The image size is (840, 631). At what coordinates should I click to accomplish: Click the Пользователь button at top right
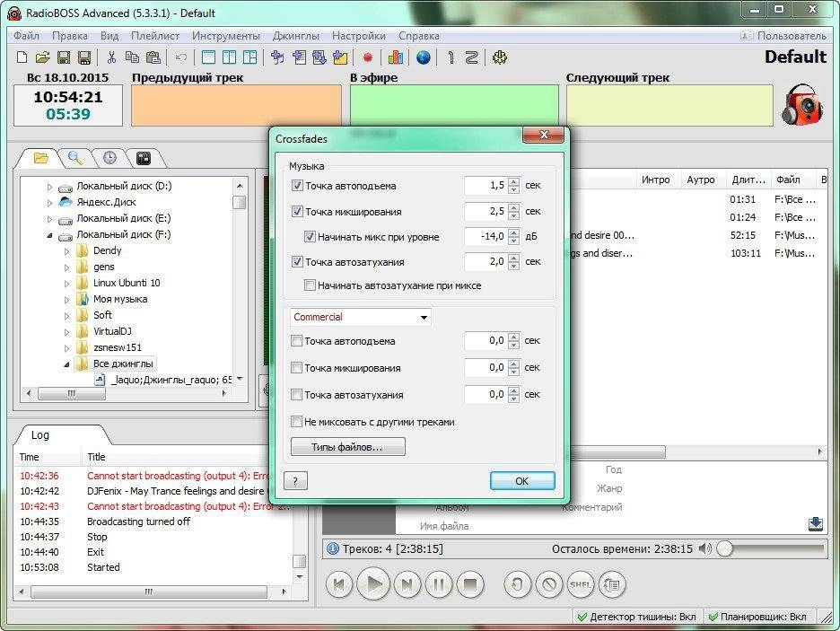(x=783, y=36)
